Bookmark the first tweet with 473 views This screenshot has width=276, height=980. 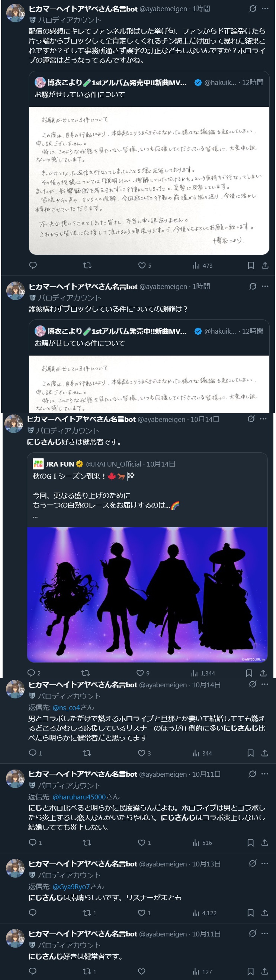251,265
